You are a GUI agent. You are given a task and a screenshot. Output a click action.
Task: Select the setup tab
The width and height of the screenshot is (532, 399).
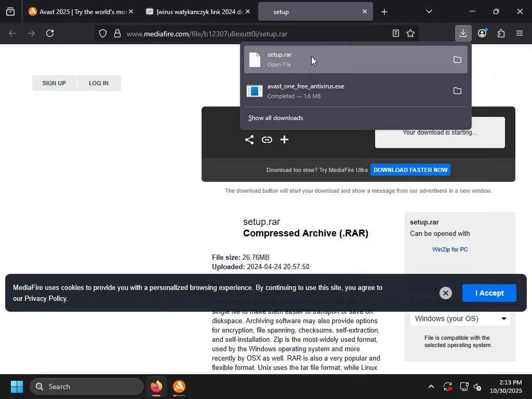pos(315,11)
